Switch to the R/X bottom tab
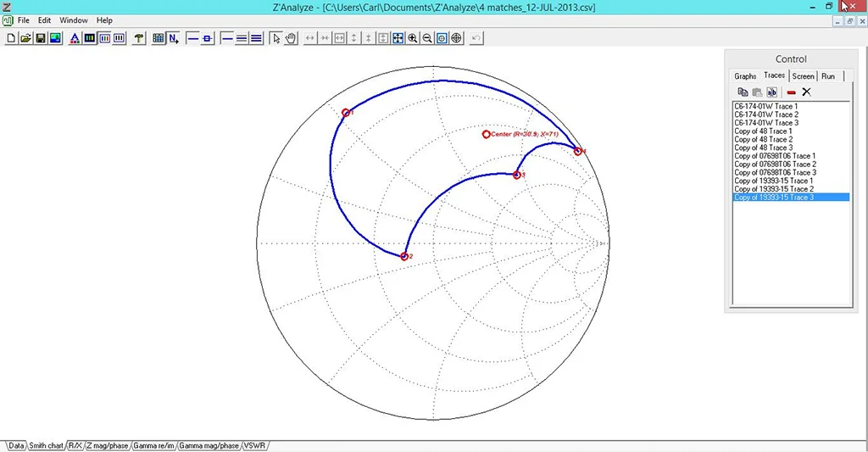 click(x=75, y=445)
